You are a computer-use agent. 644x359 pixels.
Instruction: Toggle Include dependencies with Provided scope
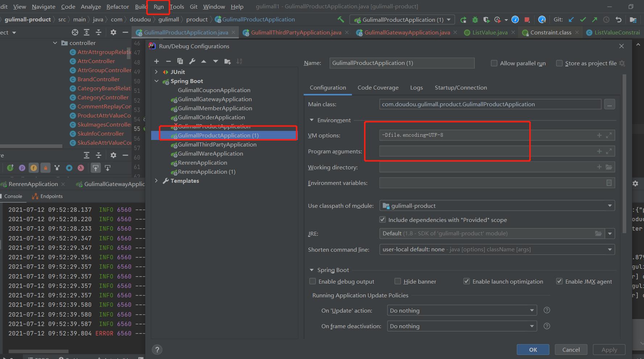point(382,219)
